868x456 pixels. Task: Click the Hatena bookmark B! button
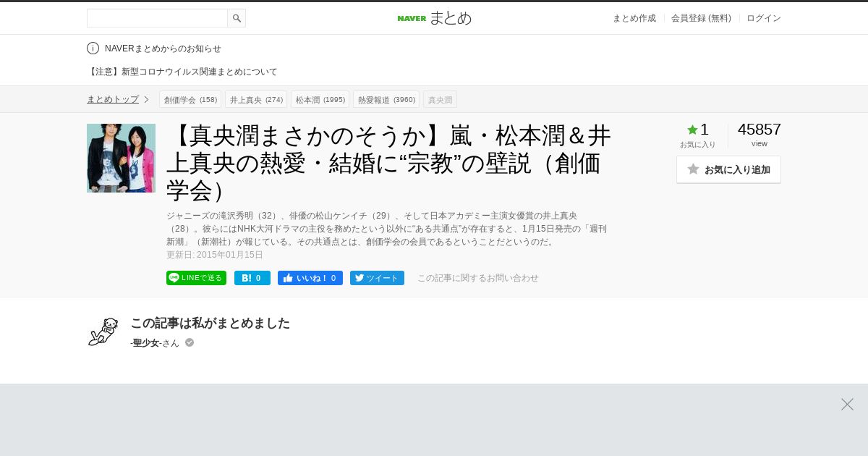(x=252, y=278)
